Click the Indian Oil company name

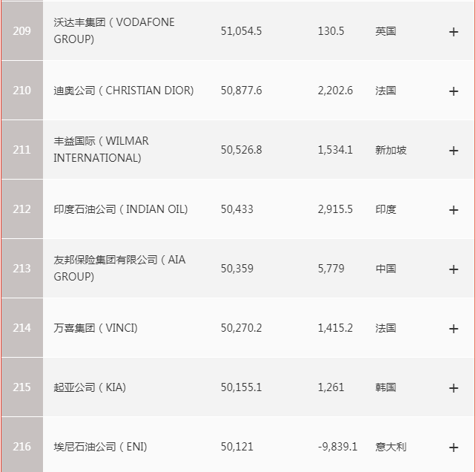click(121, 209)
